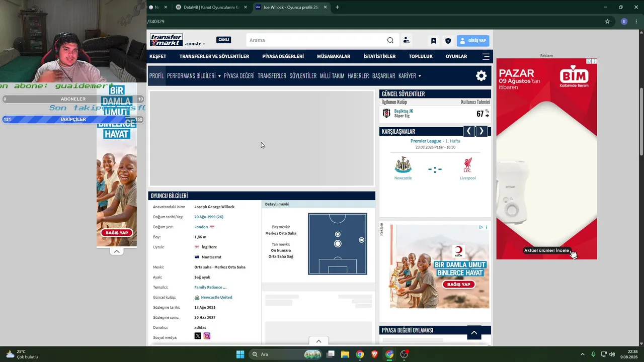
Task: Show the next fixture with the right arrow
Action: [481, 131]
